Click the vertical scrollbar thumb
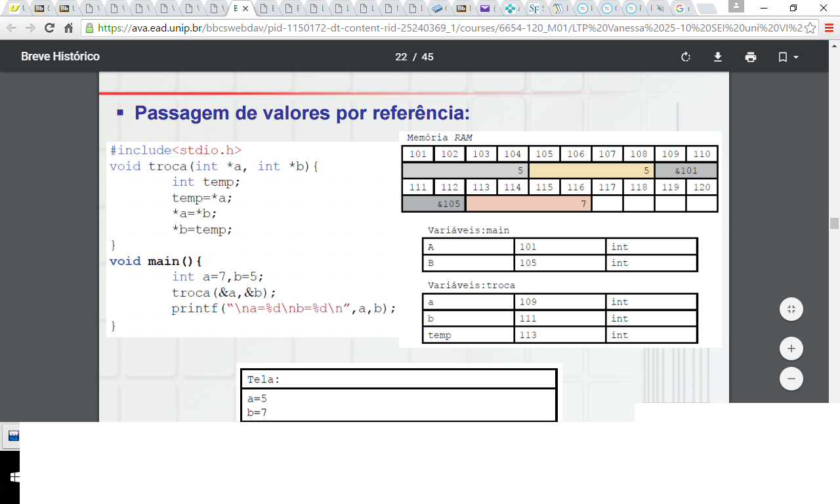This screenshot has width=840, height=504. click(x=835, y=223)
